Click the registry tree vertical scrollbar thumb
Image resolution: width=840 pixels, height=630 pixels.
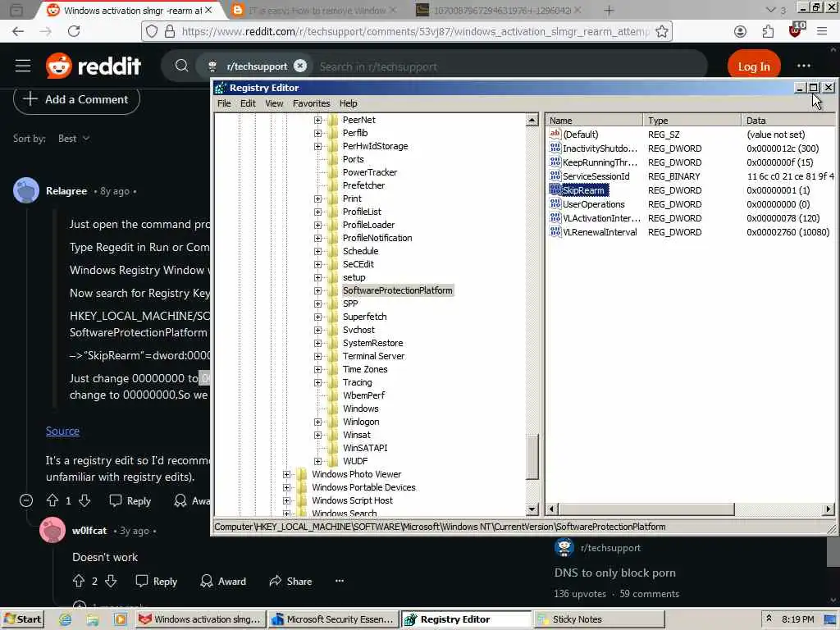(x=532, y=457)
